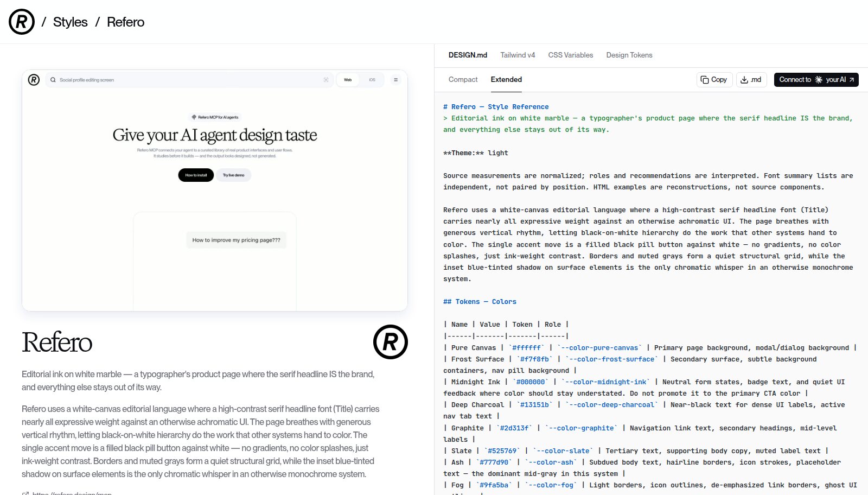Select the Compact view option
This screenshot has width=868, height=495.
[463, 79]
